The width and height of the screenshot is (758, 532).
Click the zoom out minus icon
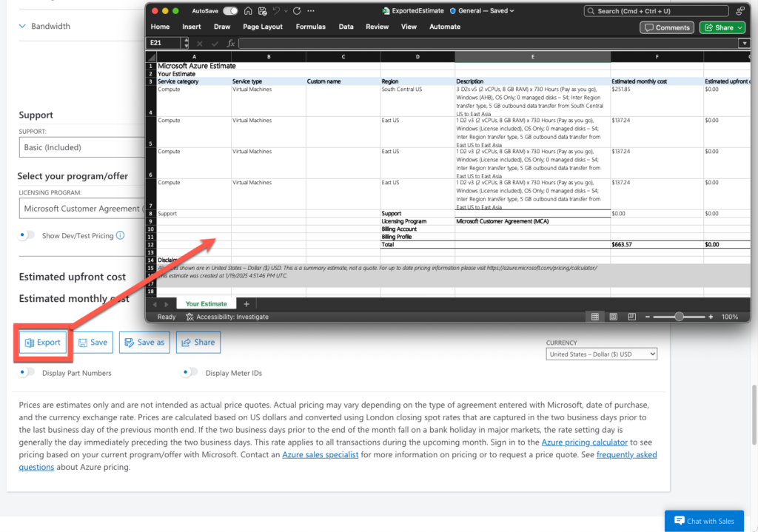tap(647, 317)
